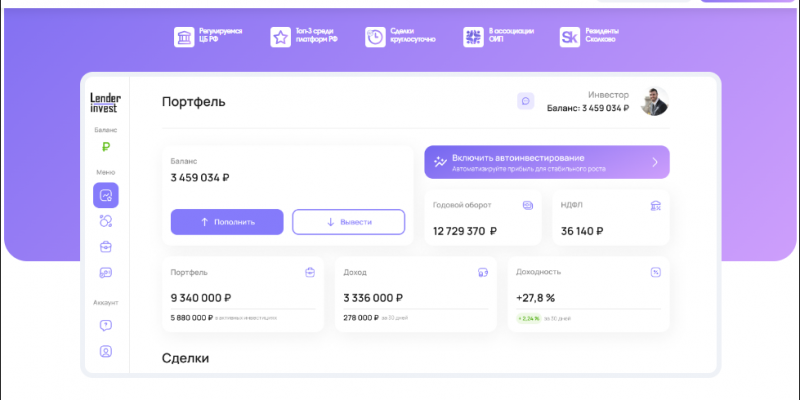The width and height of the screenshot is (800, 400).
Task: Select the Портфель card showing 9 340 000 ₽
Action: (242, 295)
